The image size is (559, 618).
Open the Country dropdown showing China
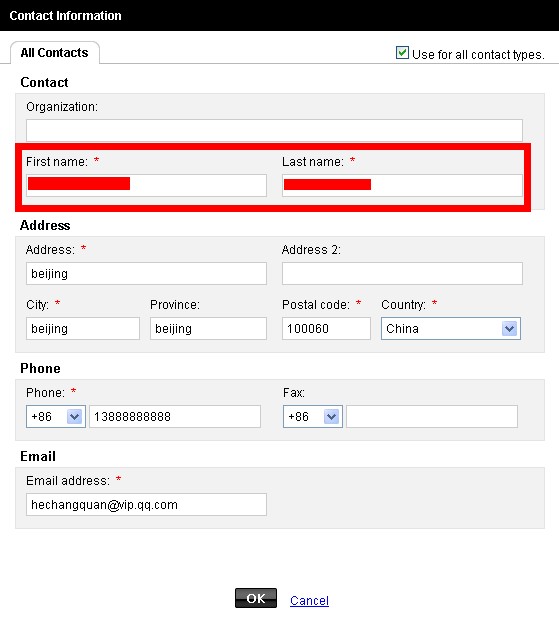point(451,328)
